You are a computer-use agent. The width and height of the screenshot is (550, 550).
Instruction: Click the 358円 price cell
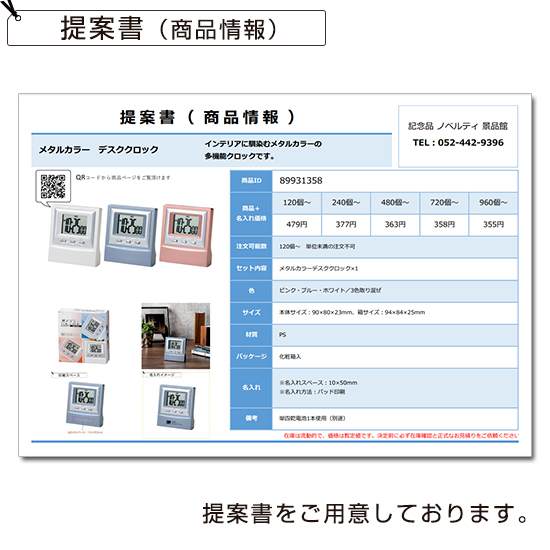(444, 224)
